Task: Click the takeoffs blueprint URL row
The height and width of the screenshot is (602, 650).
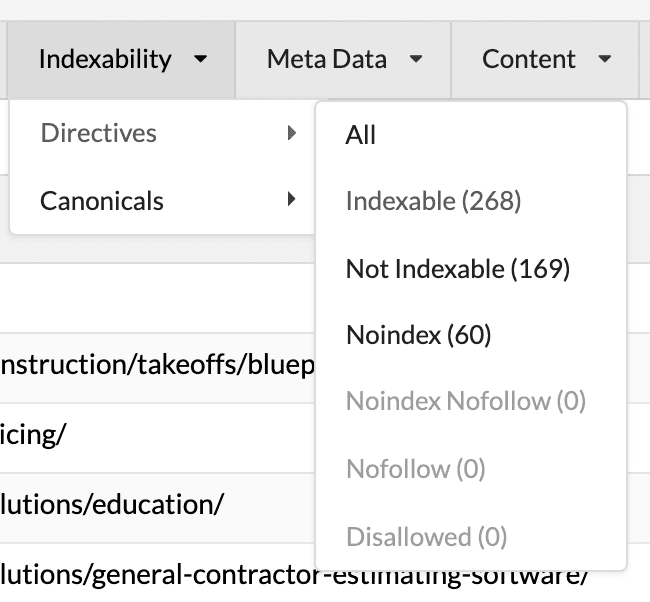Action: click(x=157, y=365)
